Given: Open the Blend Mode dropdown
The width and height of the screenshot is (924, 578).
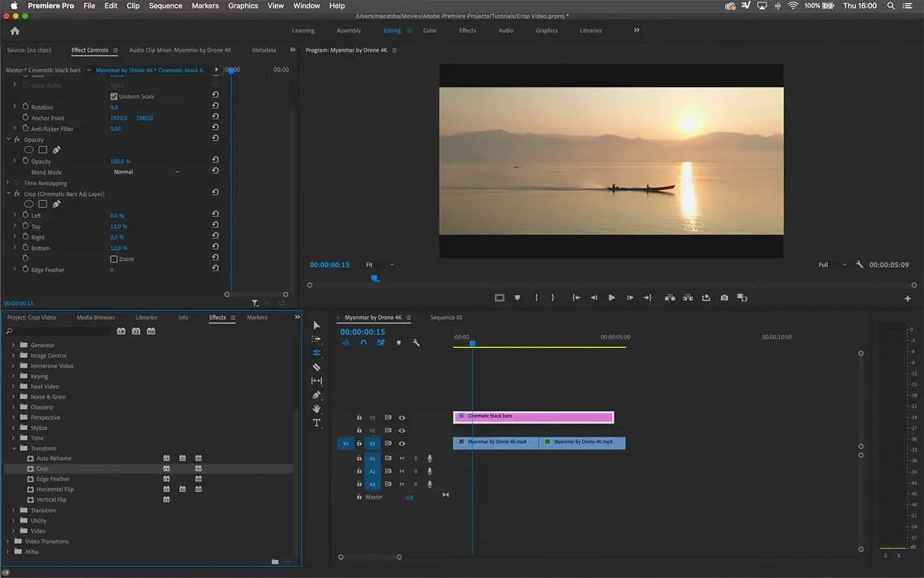Looking at the screenshot, I should (x=146, y=172).
